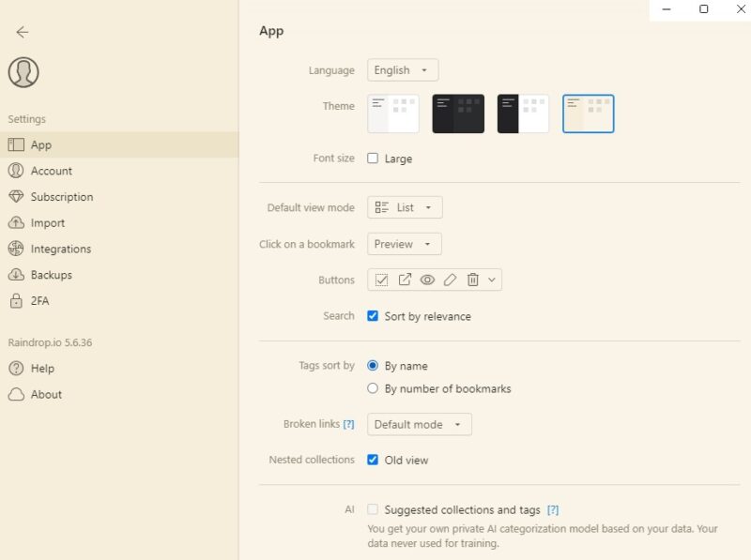The image size is (751, 560).
Task: Click the trash icon in Buttons row
Action: 472,280
